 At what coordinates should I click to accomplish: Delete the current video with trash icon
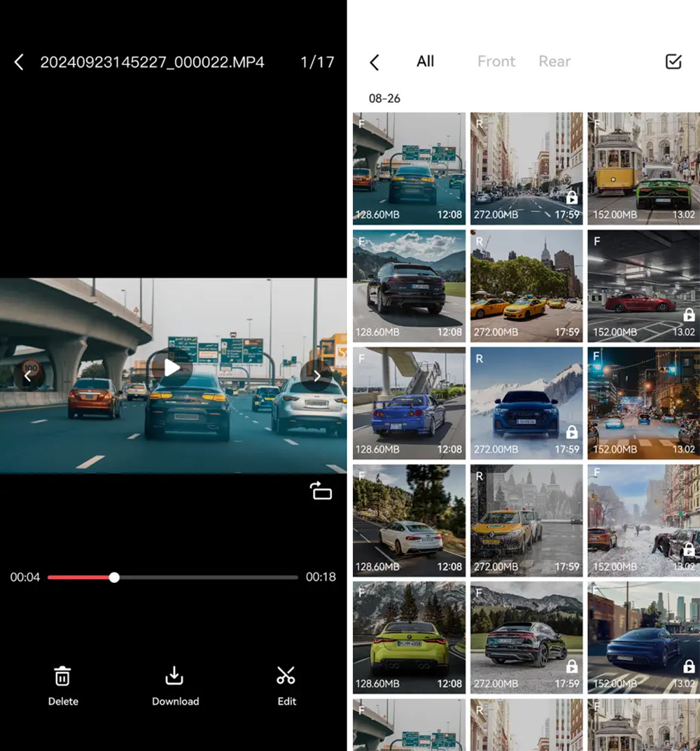pos(63,676)
